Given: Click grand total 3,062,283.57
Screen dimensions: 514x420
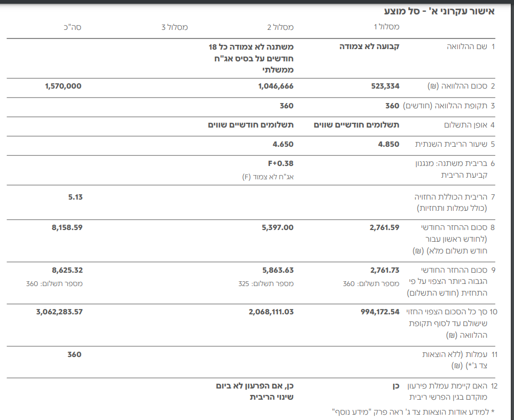Looking at the screenshot, I should pyautogui.click(x=59, y=312).
